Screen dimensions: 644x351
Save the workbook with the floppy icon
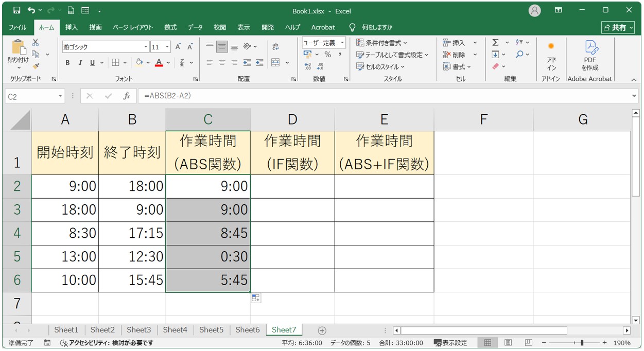17,10
